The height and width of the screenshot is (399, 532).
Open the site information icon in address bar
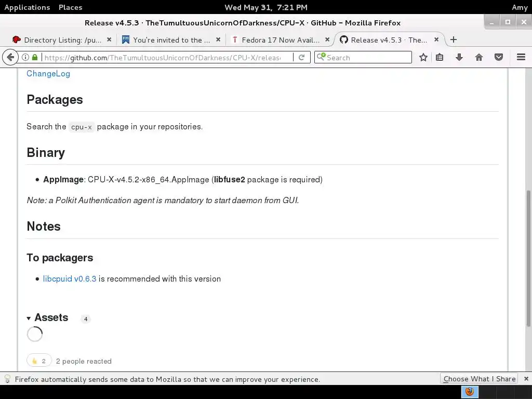25,57
